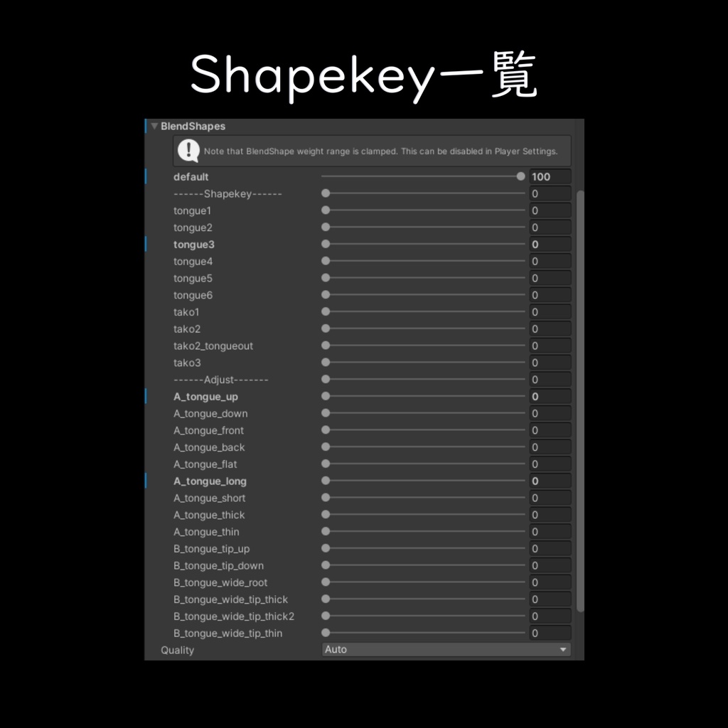Screen dimensions: 728x728
Task: Click the Adjust separator value field
Action: click(550, 380)
